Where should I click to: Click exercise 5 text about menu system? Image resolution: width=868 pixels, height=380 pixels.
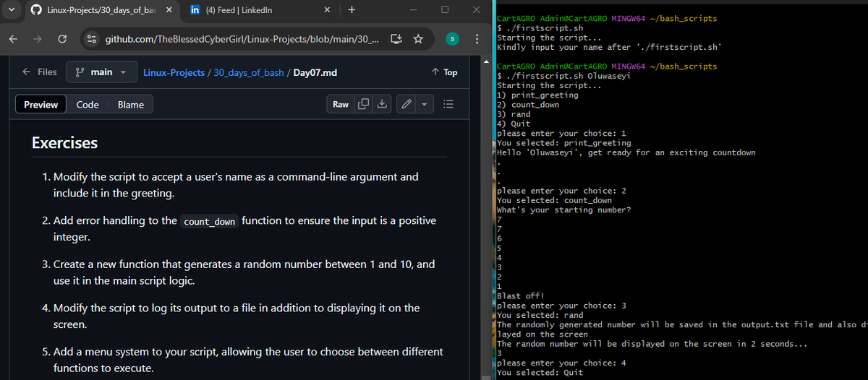(248, 360)
